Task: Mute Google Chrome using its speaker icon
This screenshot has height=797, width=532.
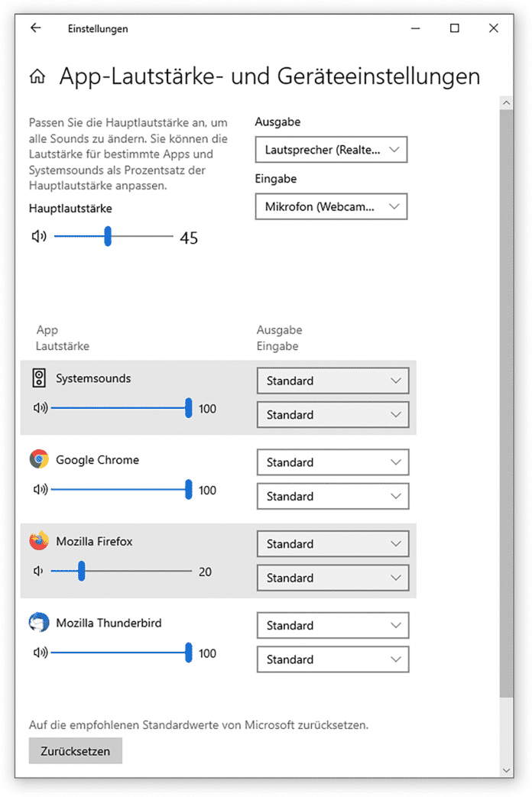Action: coord(40,490)
